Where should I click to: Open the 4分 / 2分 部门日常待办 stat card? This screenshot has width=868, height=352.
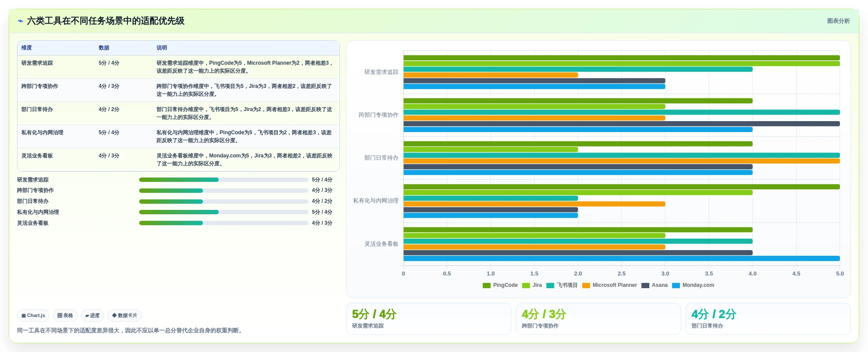tap(768, 319)
